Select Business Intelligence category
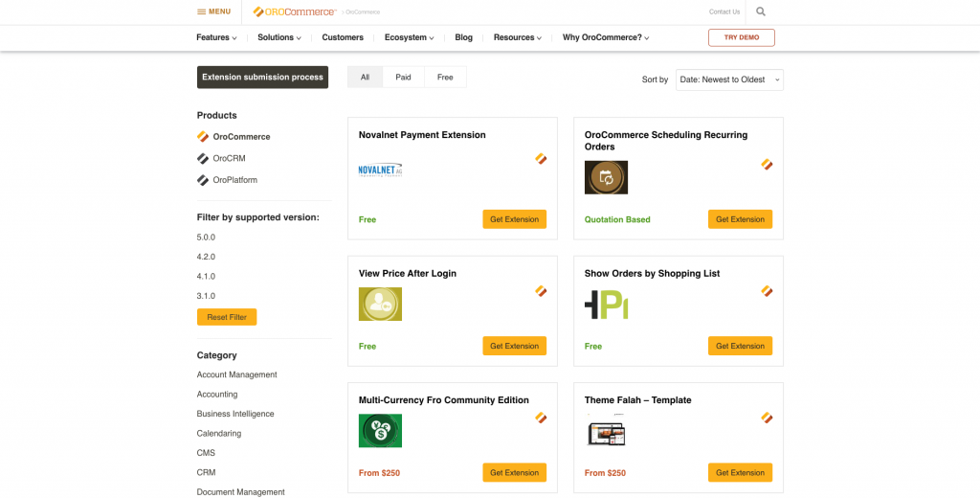The image size is (980, 498). [235, 414]
